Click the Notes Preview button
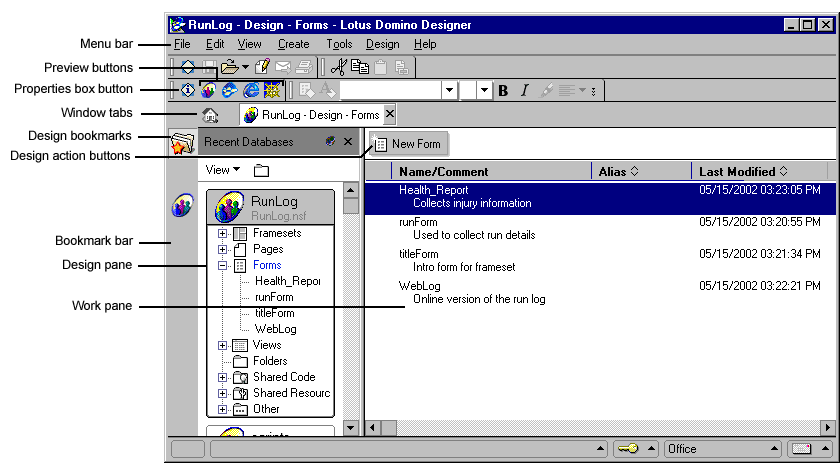Screen dimensions: 840x465 pyautogui.click(x=208, y=91)
